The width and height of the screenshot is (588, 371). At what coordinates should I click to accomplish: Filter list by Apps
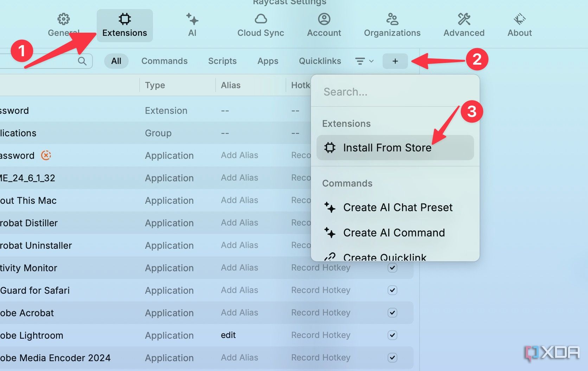click(268, 61)
